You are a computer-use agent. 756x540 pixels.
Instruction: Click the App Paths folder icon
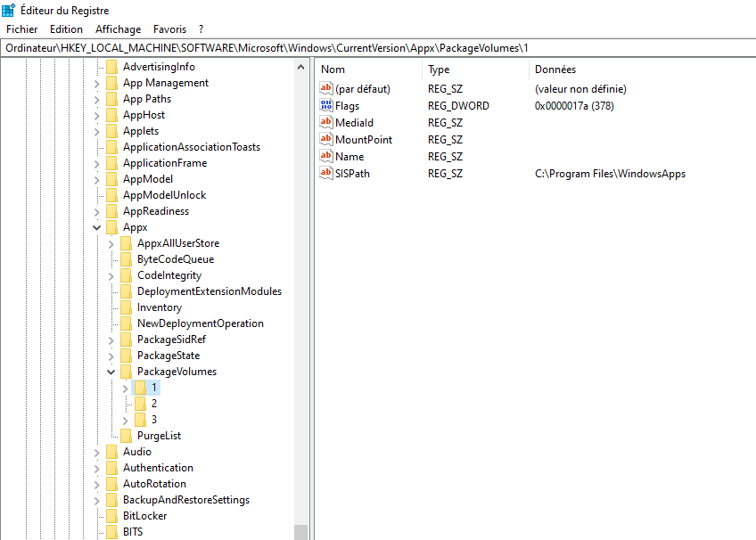tap(111, 99)
